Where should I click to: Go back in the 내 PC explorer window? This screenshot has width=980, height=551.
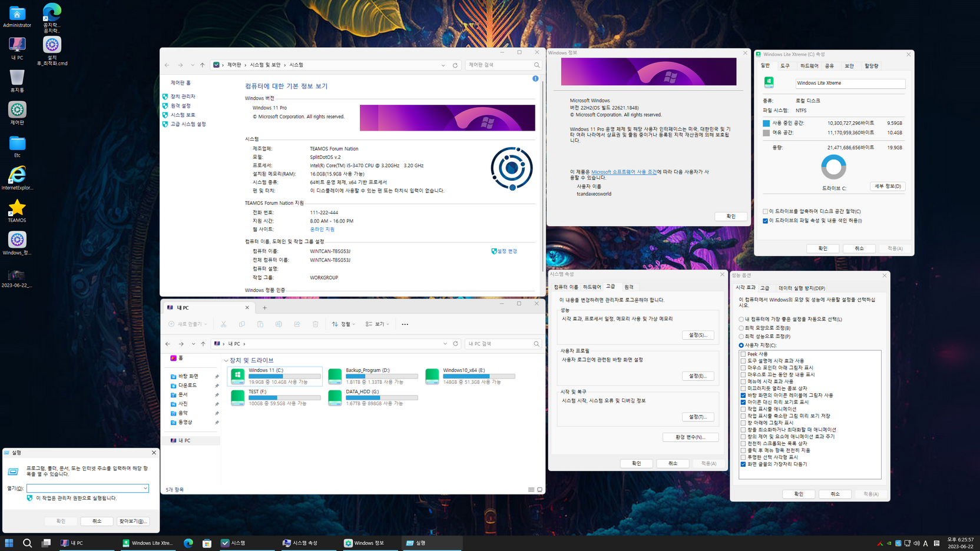point(168,344)
